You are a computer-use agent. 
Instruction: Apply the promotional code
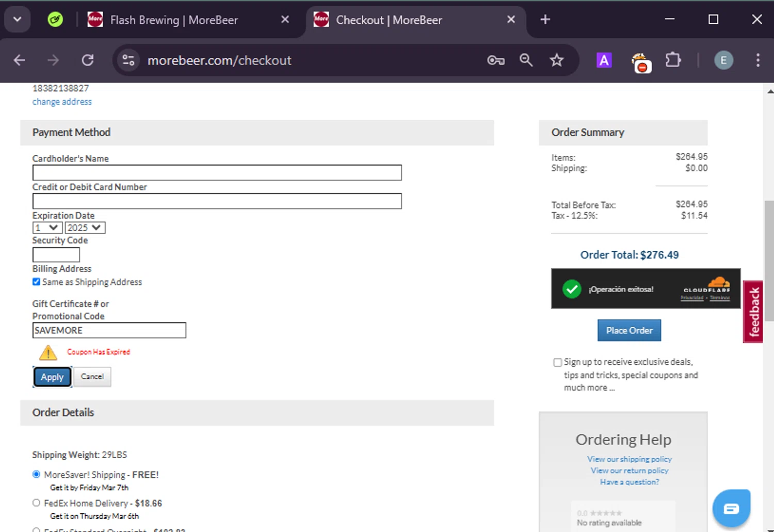coord(52,377)
